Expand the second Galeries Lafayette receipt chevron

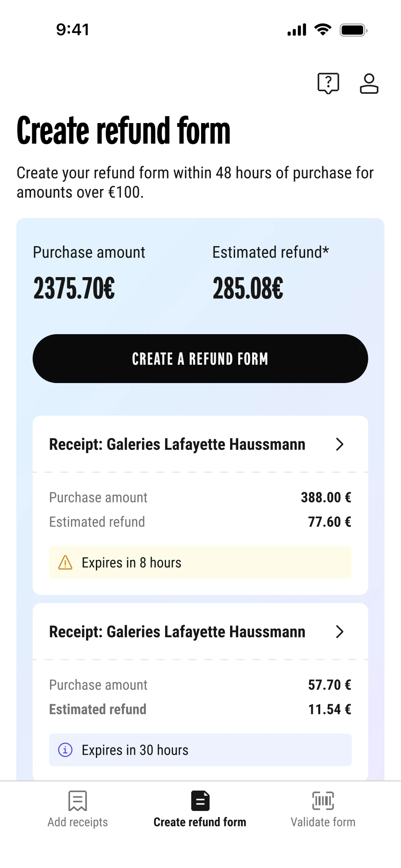[339, 632]
